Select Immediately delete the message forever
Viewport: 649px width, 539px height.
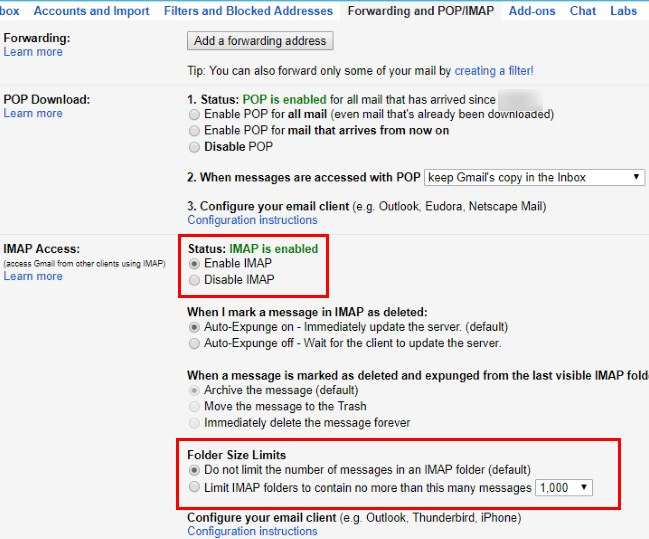click(x=194, y=423)
